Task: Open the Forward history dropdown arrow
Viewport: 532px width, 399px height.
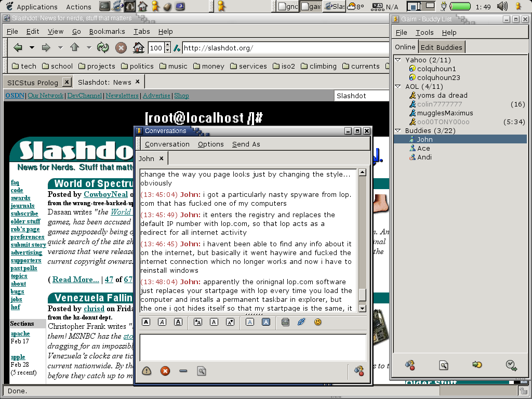Action: [60, 47]
